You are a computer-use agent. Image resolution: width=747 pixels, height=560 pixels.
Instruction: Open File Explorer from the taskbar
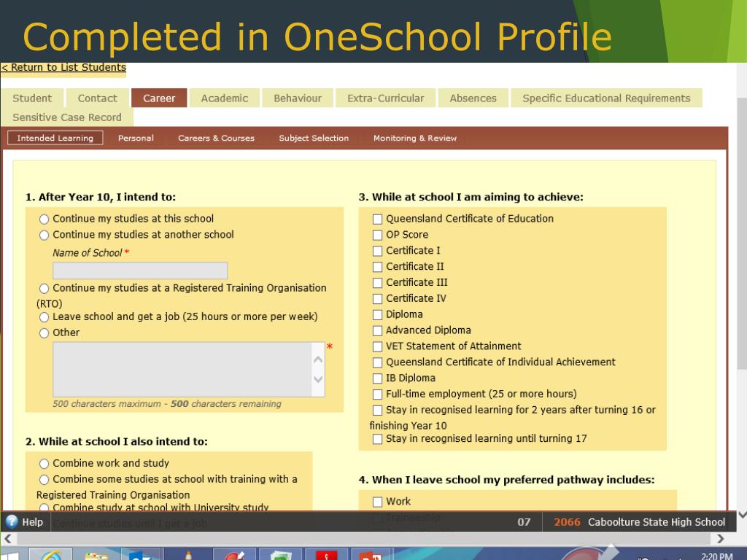coord(96,555)
